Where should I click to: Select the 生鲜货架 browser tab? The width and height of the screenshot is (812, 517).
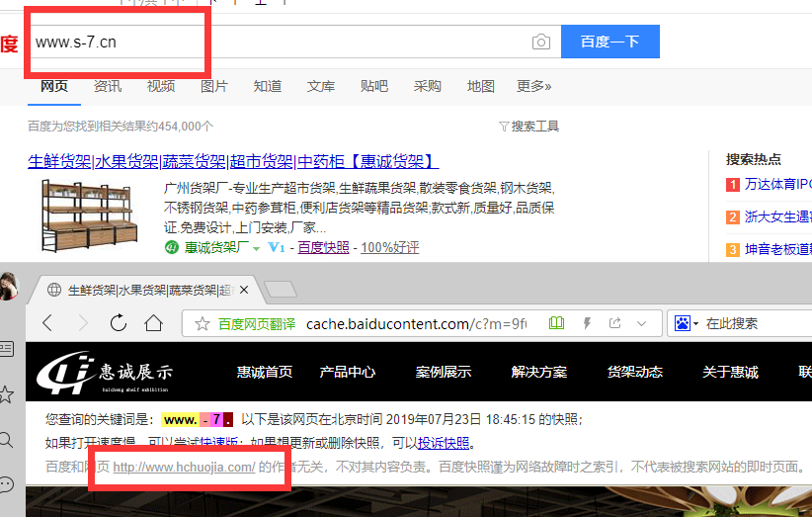point(147,290)
